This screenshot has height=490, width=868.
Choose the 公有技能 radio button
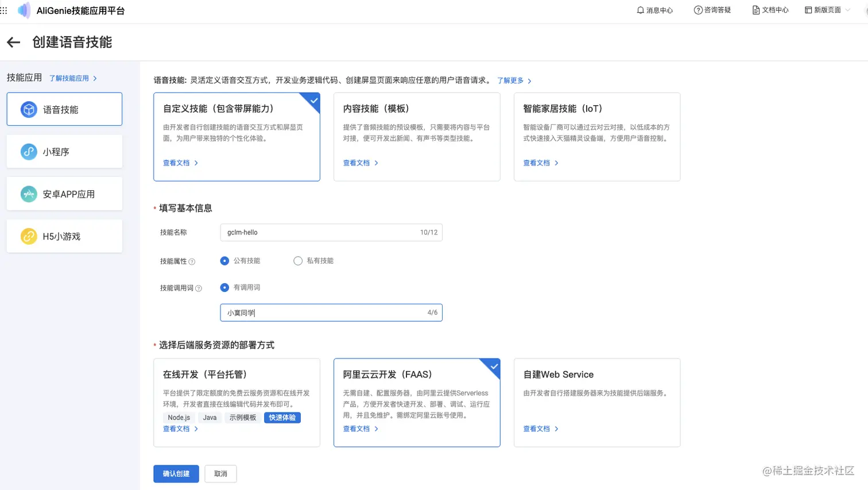click(x=224, y=261)
